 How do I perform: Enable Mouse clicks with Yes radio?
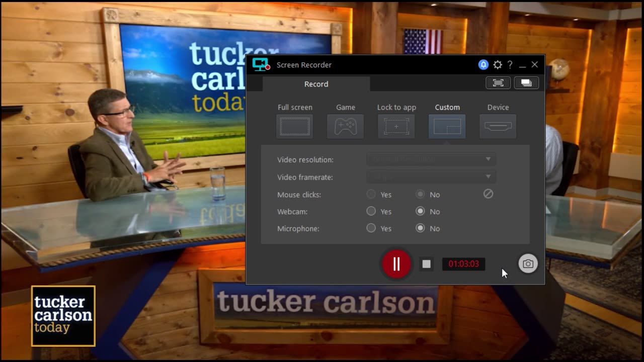[x=371, y=194]
